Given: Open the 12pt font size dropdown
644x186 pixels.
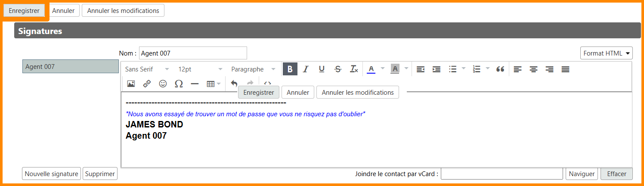Looking at the screenshot, I should coord(200,69).
